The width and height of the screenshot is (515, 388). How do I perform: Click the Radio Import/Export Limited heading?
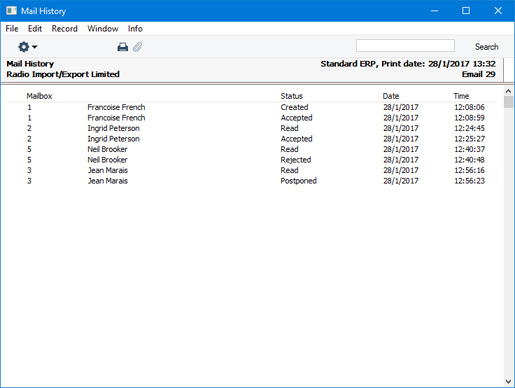pyautogui.click(x=63, y=74)
